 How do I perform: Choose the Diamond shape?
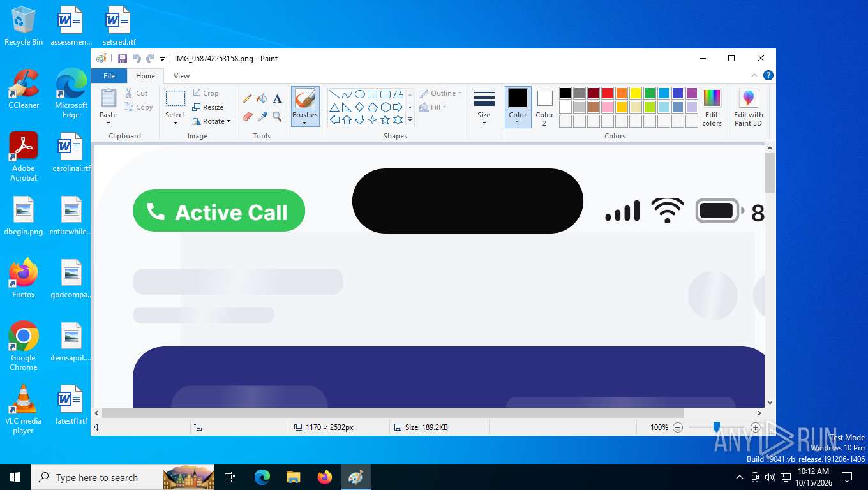point(360,107)
